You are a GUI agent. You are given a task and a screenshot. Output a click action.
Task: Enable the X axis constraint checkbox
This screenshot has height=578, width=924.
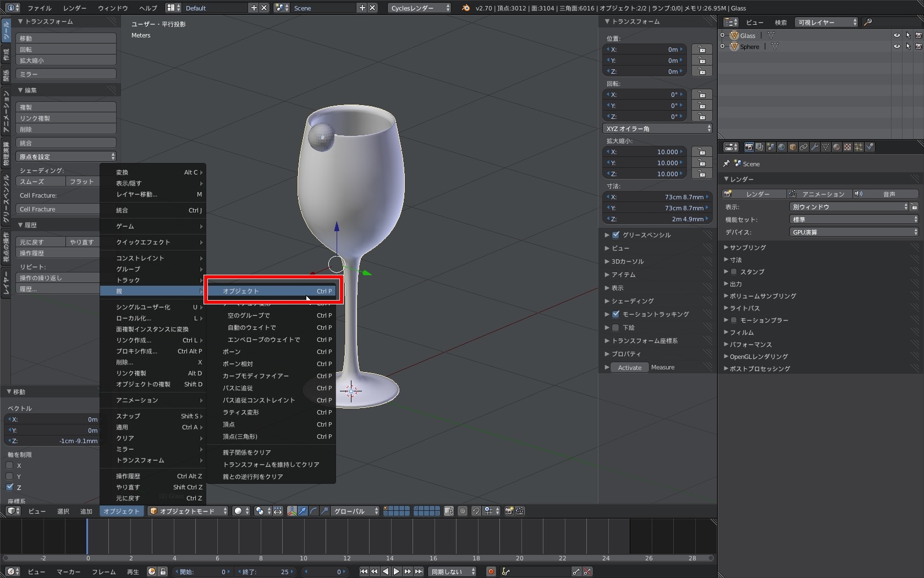(x=9, y=465)
